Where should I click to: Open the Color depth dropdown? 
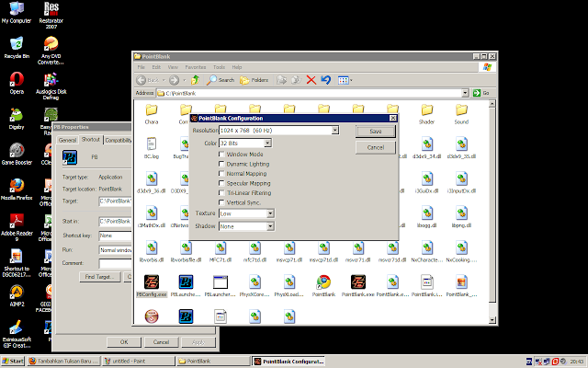click(267, 144)
